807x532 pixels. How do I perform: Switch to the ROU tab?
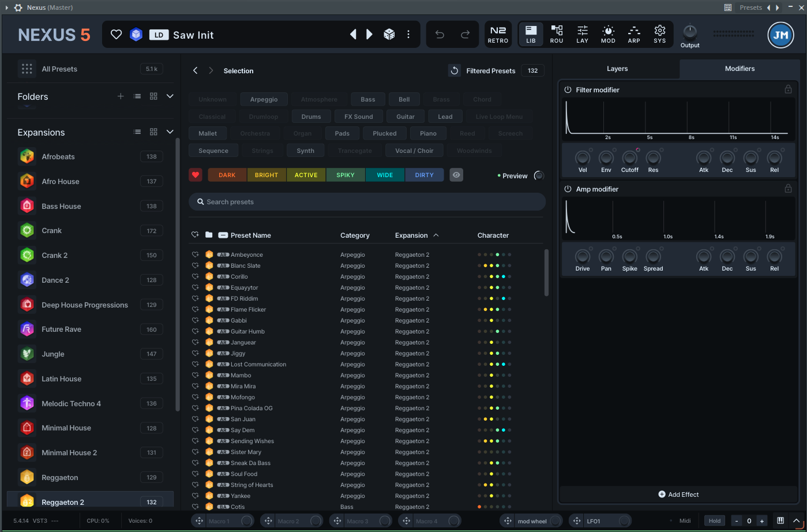557,35
